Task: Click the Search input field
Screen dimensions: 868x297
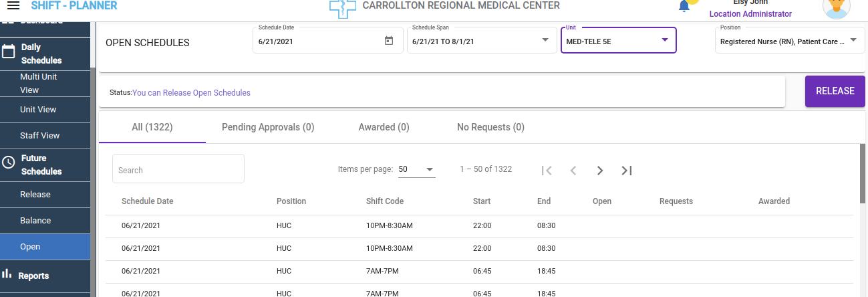Action: (178, 170)
